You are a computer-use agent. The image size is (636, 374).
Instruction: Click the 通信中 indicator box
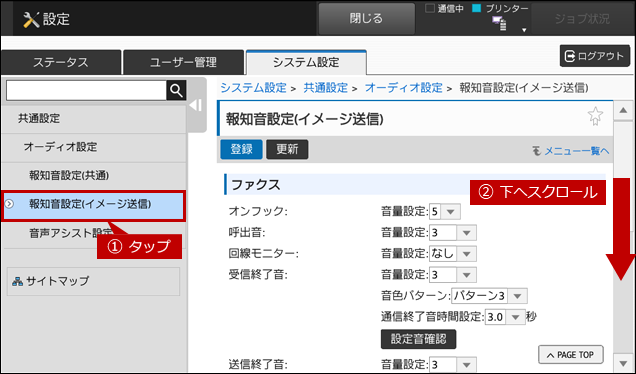[430, 8]
